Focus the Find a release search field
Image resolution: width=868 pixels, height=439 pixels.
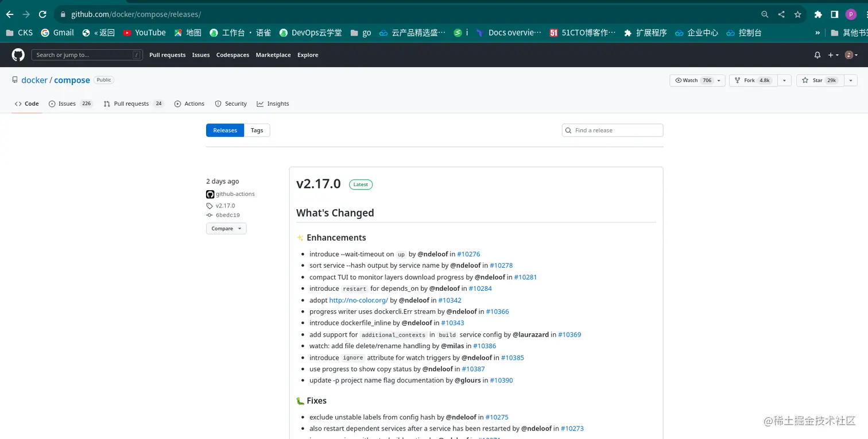pyautogui.click(x=613, y=130)
